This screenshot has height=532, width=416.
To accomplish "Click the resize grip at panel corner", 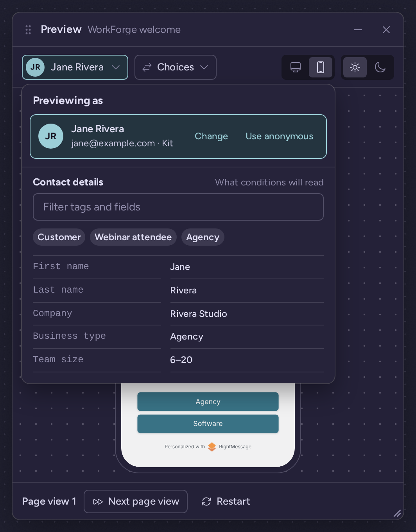I will (x=397, y=513).
